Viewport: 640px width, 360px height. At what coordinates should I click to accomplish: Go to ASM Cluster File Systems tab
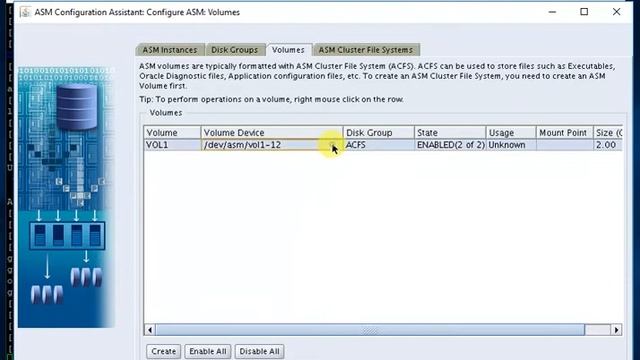pos(366,50)
